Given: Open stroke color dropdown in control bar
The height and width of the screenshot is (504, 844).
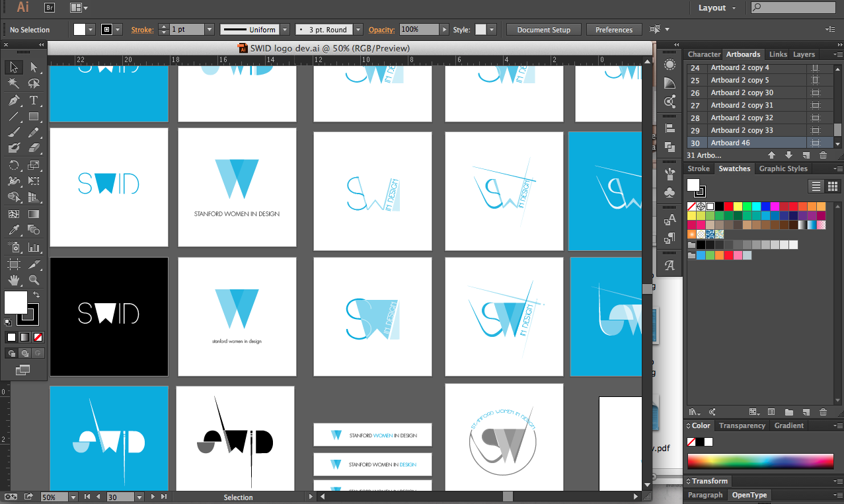Looking at the screenshot, I should coord(118,30).
